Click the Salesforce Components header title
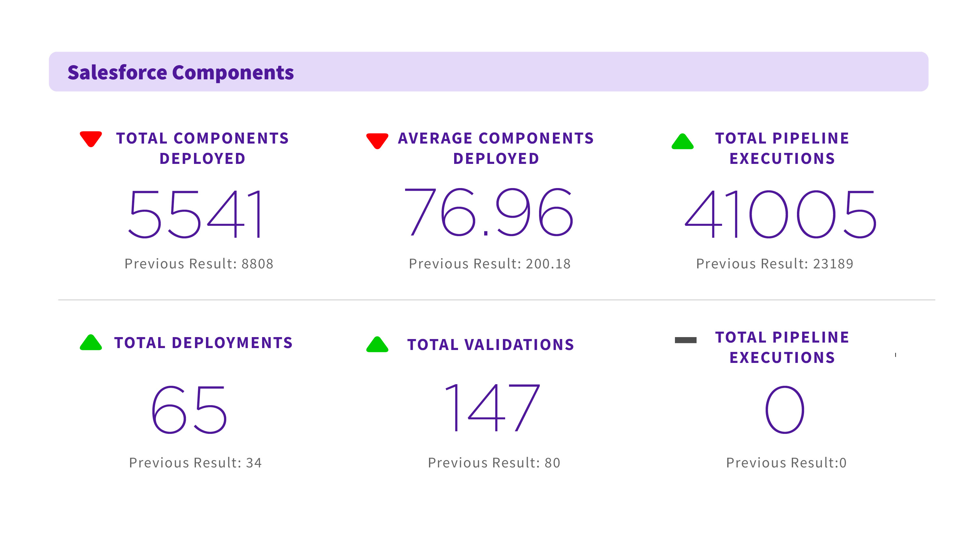 180,72
